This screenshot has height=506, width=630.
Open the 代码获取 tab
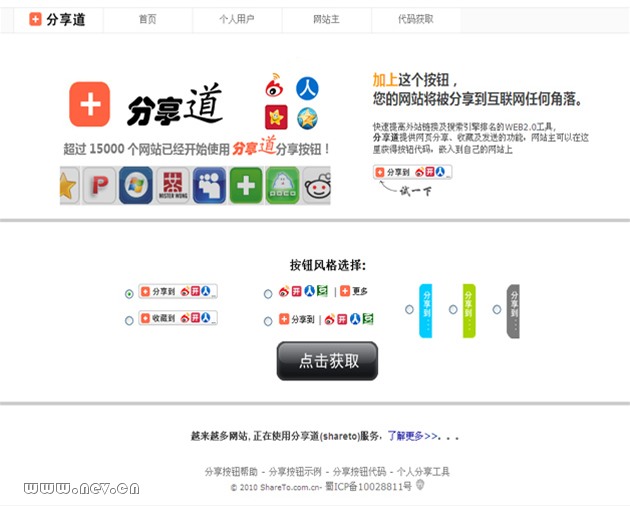pos(416,19)
